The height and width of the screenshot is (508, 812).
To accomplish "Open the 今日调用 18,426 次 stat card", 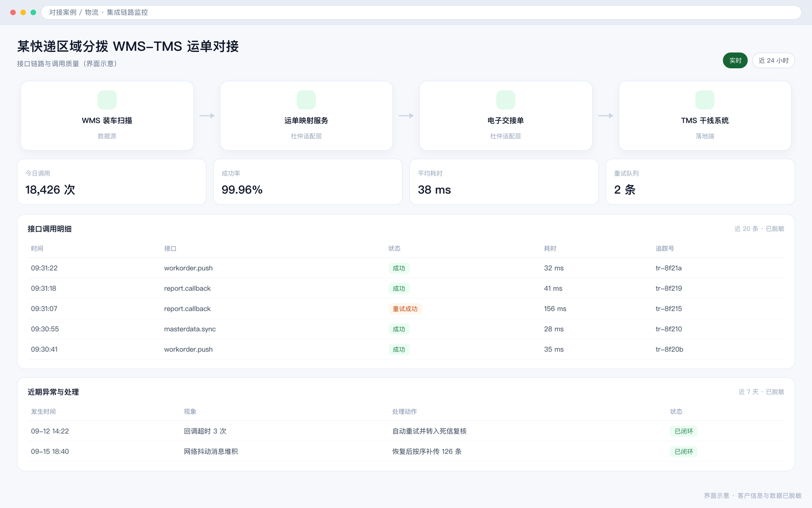I will 112,182.
